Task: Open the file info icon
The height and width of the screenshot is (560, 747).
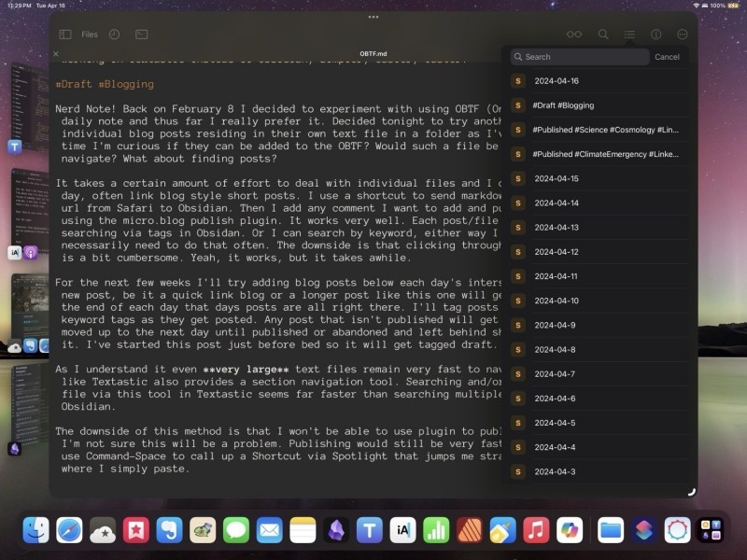Action: click(x=655, y=34)
